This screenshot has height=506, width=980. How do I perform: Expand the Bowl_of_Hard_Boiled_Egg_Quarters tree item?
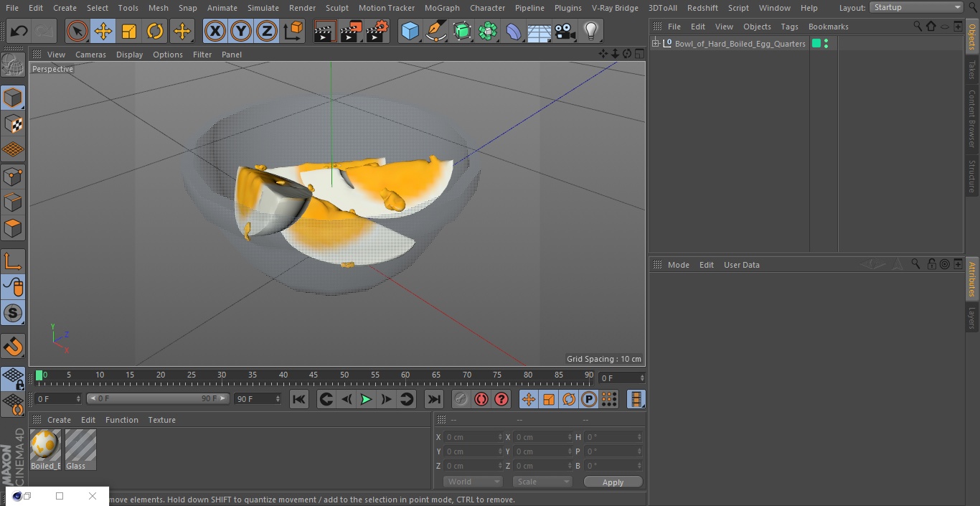coord(655,44)
